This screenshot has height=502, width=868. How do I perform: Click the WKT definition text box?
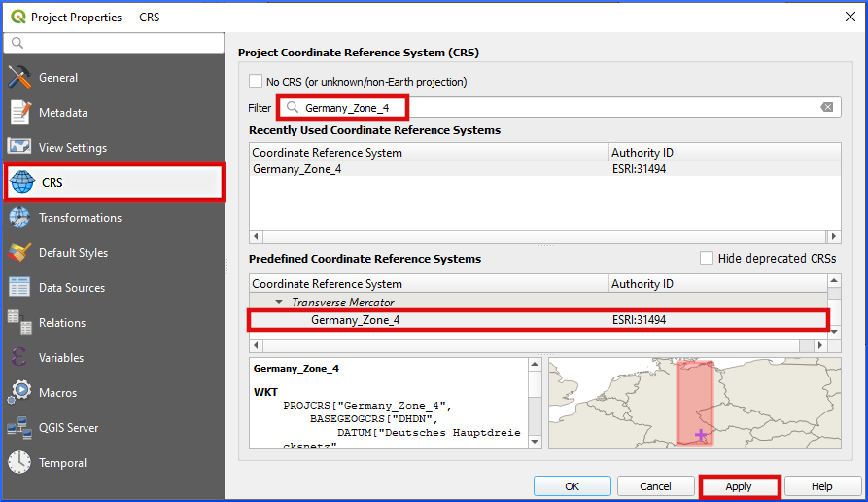[389, 403]
